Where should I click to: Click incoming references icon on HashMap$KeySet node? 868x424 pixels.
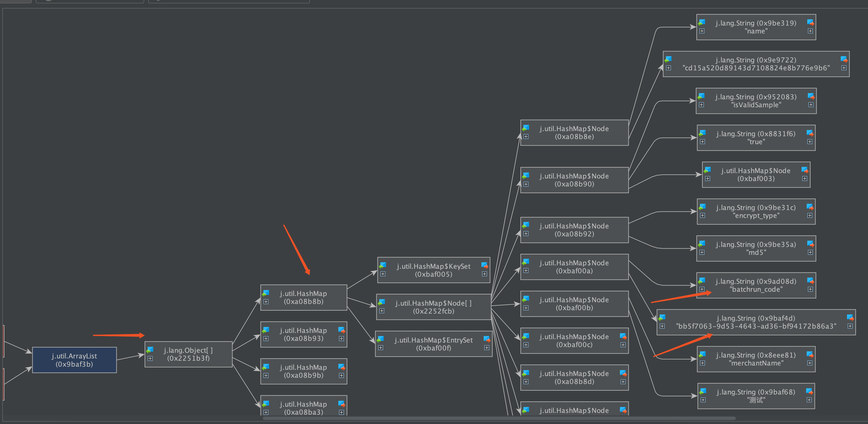(383, 266)
